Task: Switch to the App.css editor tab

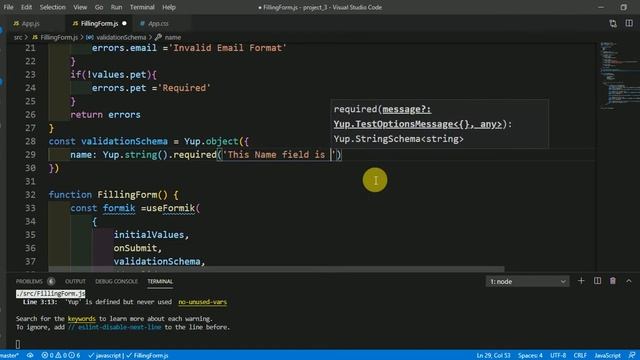Action: tap(155, 24)
